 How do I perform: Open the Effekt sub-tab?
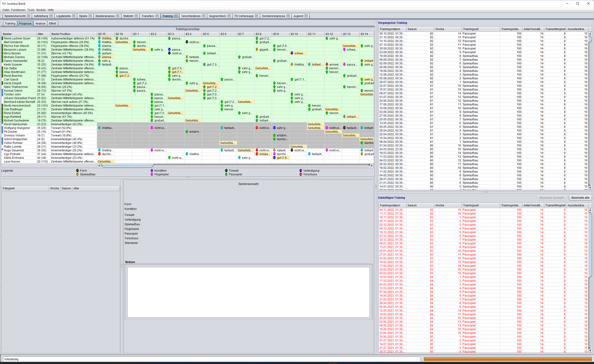[x=52, y=23]
